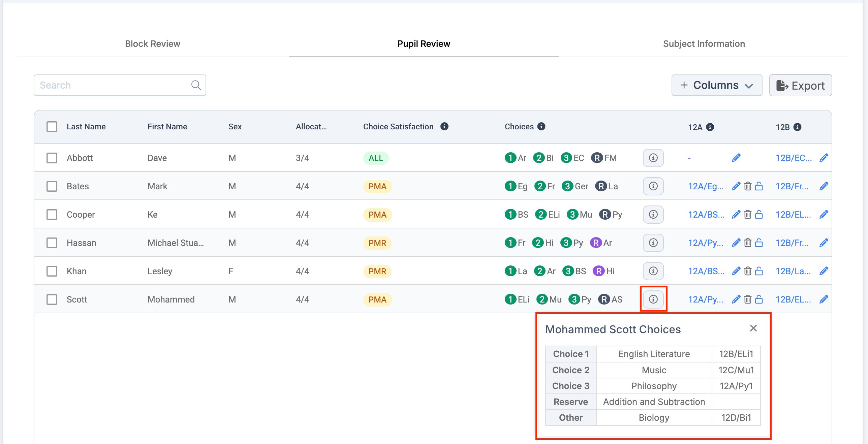Check the row for Khan Lesley
Viewport: 868px width, 444px height.
point(52,271)
